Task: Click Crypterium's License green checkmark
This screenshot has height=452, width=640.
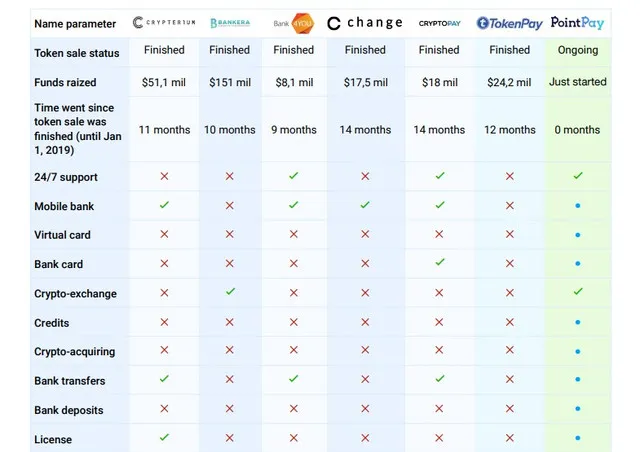Action: tap(164, 437)
